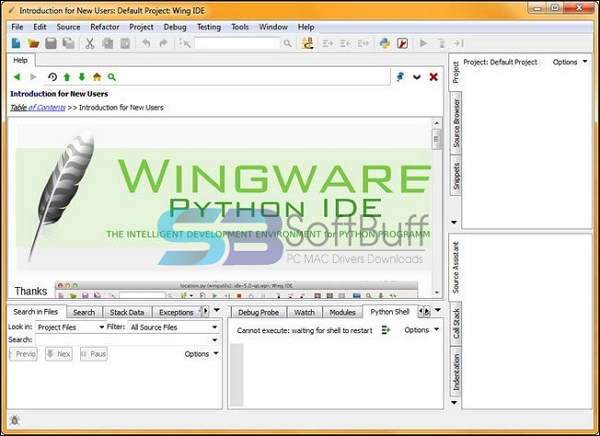Close the Help document with red X

point(434,77)
